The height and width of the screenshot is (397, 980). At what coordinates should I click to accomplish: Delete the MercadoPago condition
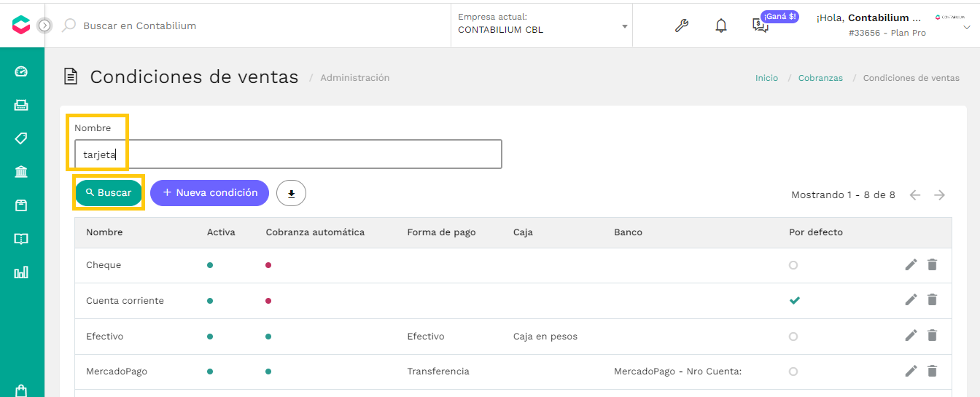[932, 371]
